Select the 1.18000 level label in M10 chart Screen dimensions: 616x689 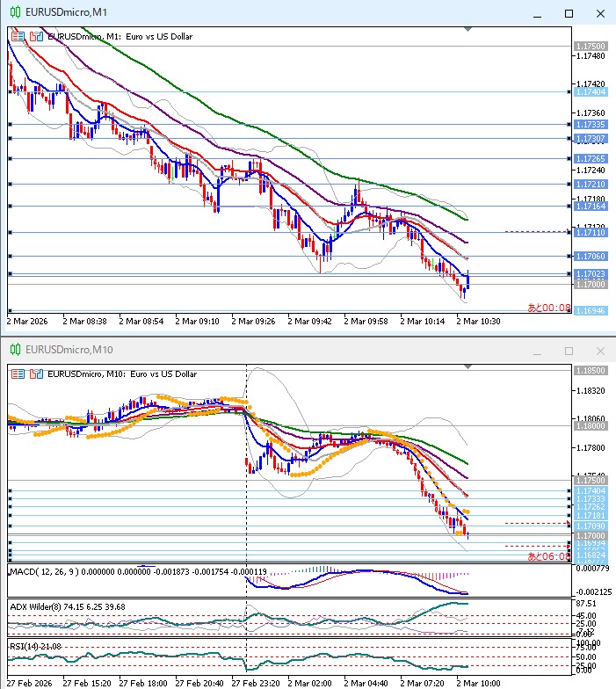pos(588,425)
